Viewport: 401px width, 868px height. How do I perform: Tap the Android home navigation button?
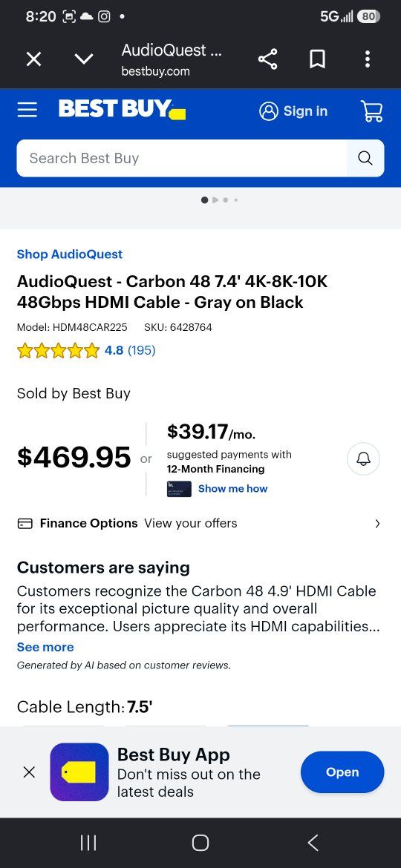(x=200, y=843)
